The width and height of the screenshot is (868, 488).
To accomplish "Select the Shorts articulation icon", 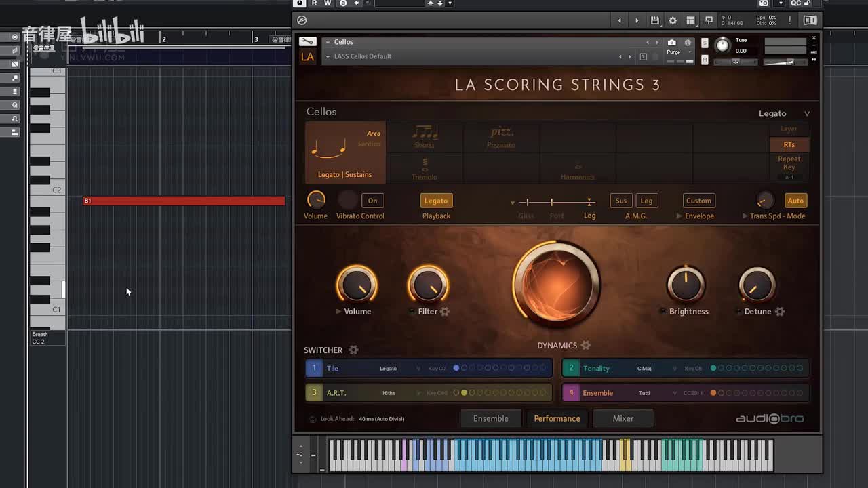I will [x=425, y=131].
